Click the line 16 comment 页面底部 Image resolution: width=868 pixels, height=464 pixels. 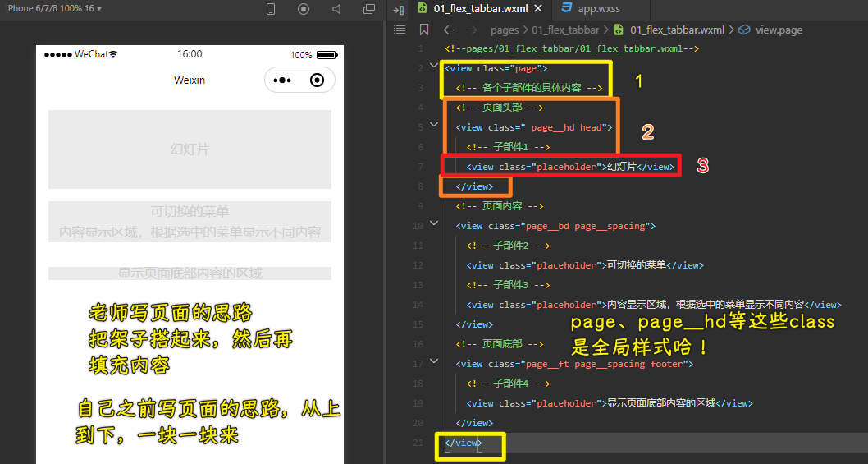(x=500, y=344)
